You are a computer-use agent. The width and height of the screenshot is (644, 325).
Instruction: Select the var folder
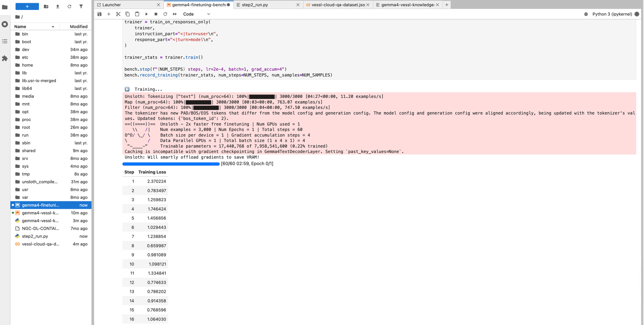[51, 197]
